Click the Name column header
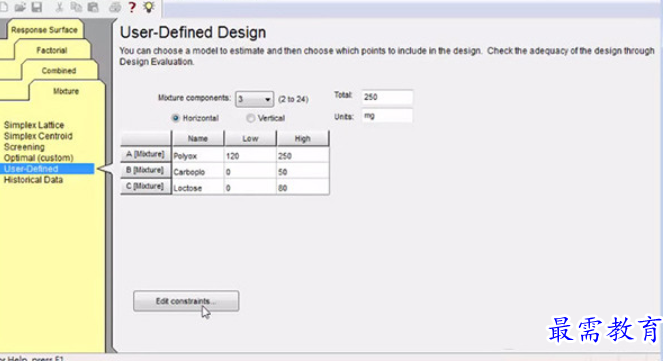 [x=198, y=138]
